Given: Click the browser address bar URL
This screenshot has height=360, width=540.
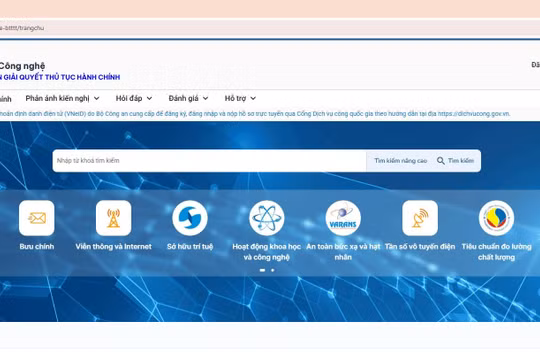Looking at the screenshot, I should click(22, 28).
